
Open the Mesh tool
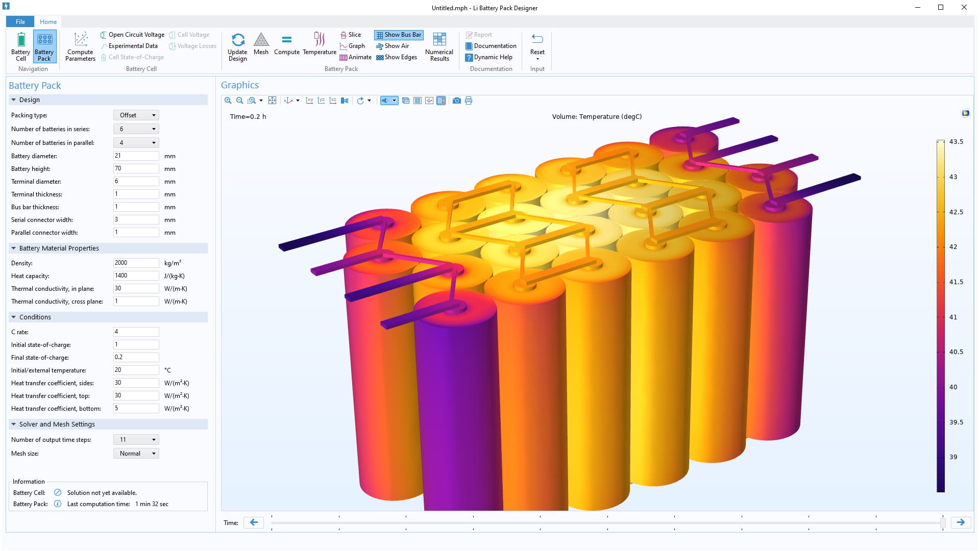click(261, 44)
